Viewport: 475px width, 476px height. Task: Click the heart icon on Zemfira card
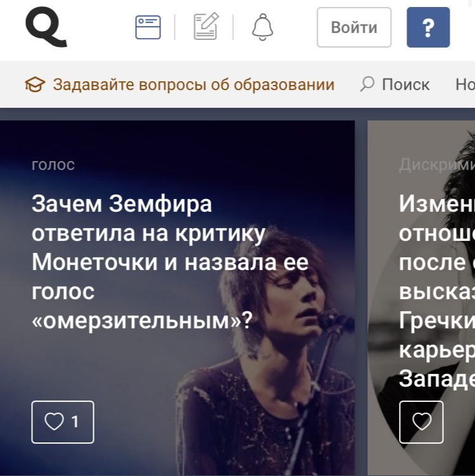coord(54,421)
